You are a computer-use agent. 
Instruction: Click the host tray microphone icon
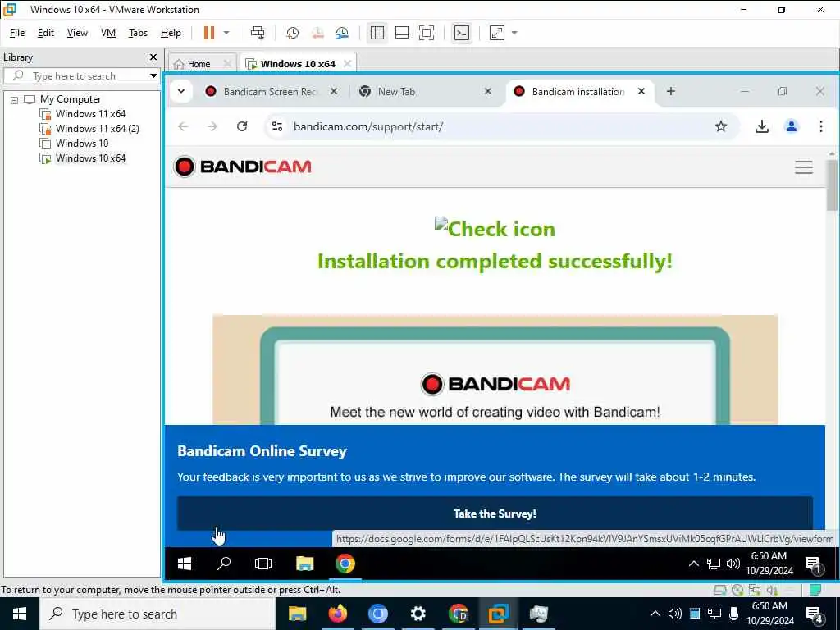click(x=734, y=614)
